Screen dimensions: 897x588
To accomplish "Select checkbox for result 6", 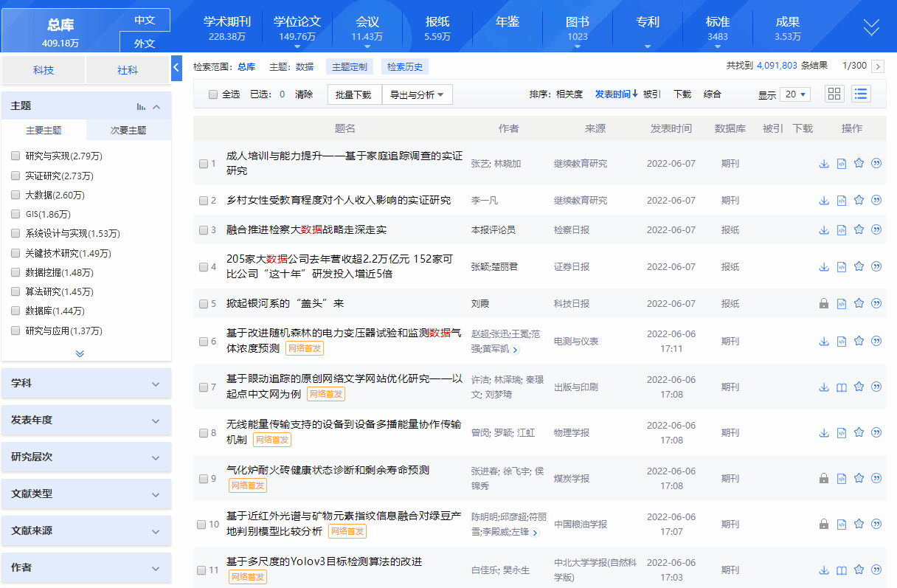I will pyautogui.click(x=204, y=342).
